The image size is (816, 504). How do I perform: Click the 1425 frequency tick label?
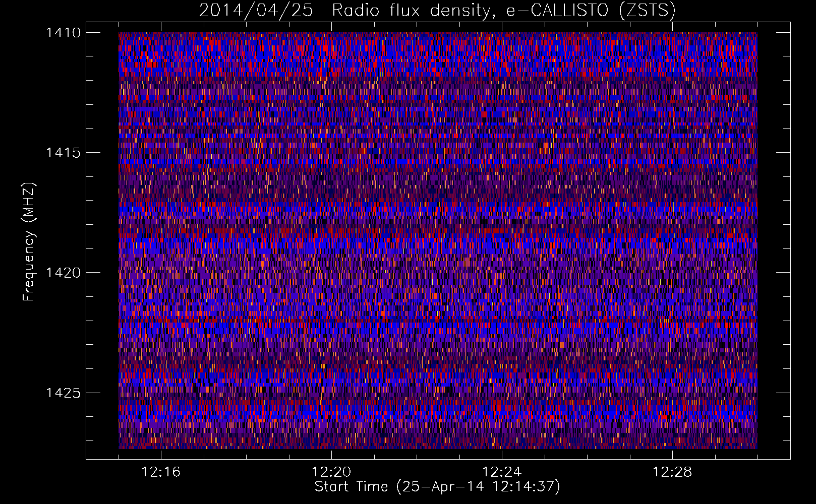click(x=63, y=393)
